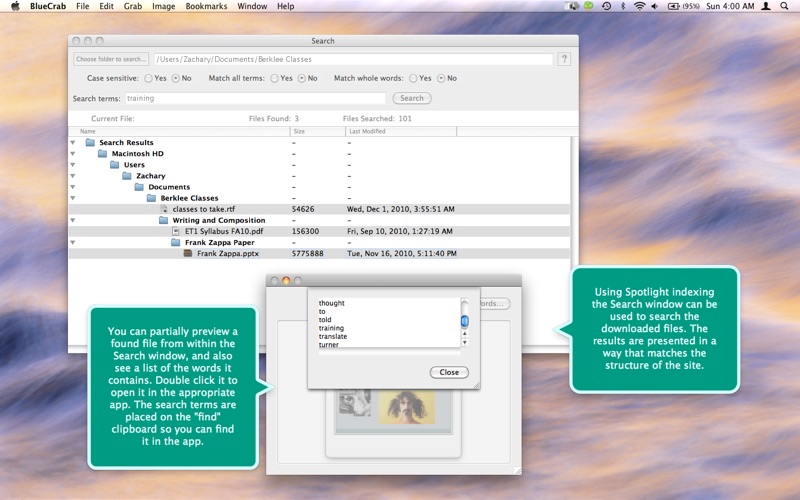Open Spotlight magnifying glass icon
This screenshot has width=800, height=500.
[784, 6]
